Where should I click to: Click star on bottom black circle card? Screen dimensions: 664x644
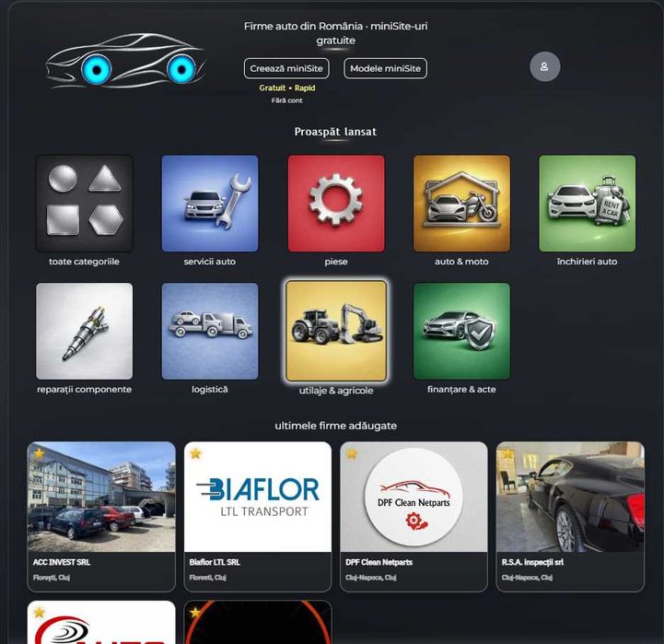click(x=195, y=613)
